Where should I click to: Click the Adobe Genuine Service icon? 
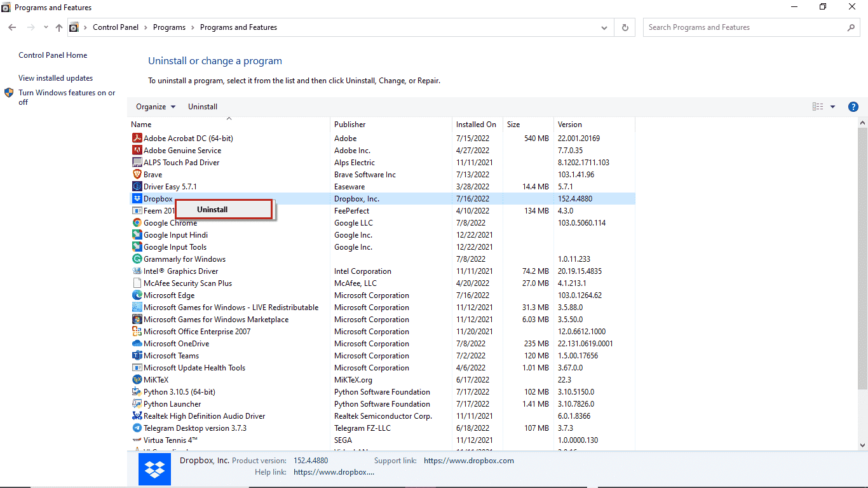point(137,150)
